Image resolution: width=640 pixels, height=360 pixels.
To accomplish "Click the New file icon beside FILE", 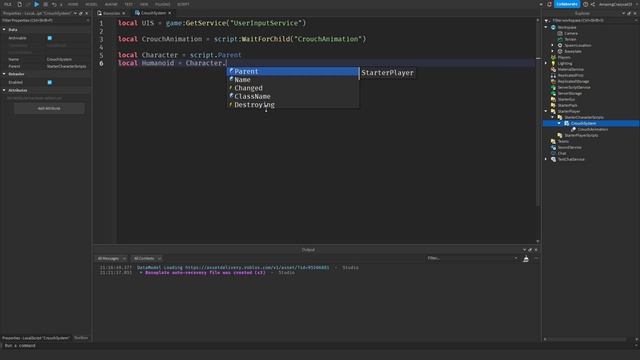I will 19,4.
